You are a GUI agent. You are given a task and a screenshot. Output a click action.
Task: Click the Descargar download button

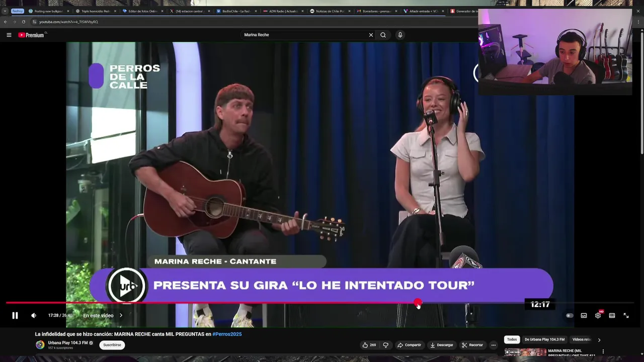click(442, 345)
